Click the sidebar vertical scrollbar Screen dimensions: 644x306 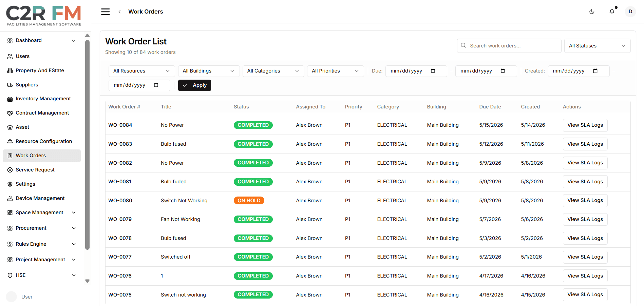tap(87, 145)
